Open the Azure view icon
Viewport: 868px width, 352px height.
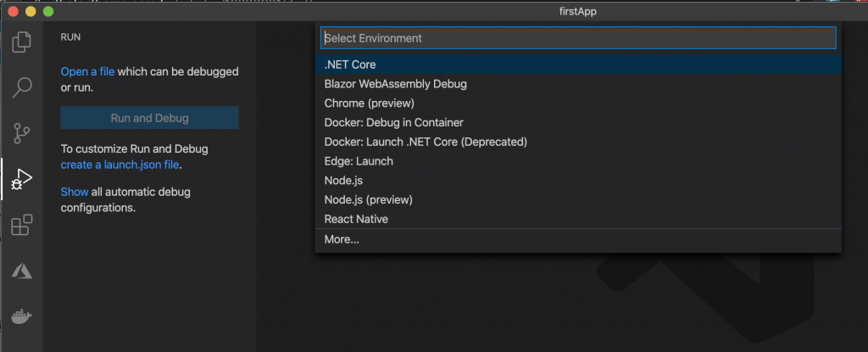[x=22, y=271]
